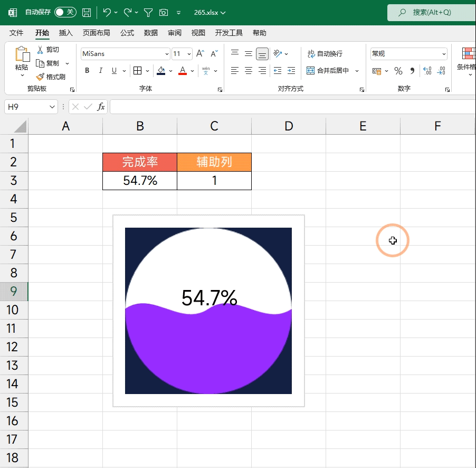Click the Undo arrow icon
The image size is (476, 468).
tap(107, 13)
